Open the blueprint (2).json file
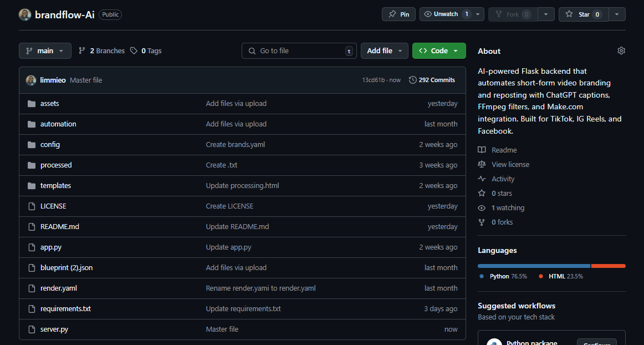The image size is (644, 345). [x=67, y=268]
